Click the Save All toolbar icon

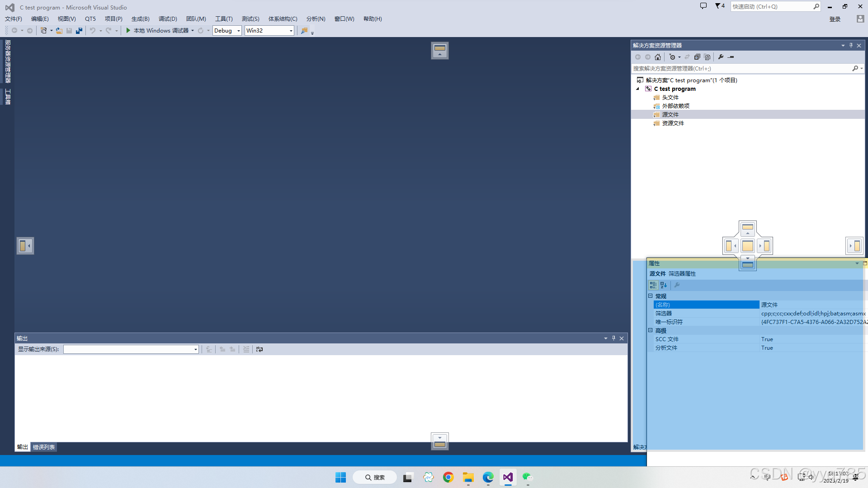pyautogui.click(x=79, y=30)
